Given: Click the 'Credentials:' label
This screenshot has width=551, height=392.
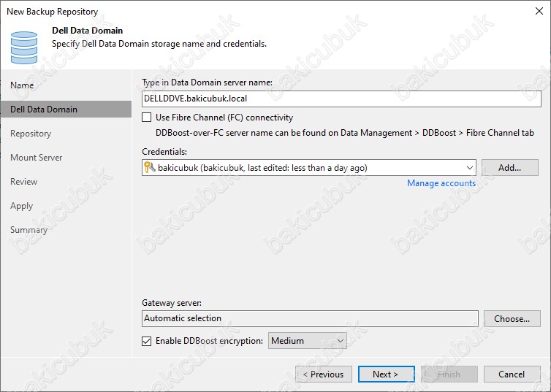Looking at the screenshot, I should pos(164,152).
